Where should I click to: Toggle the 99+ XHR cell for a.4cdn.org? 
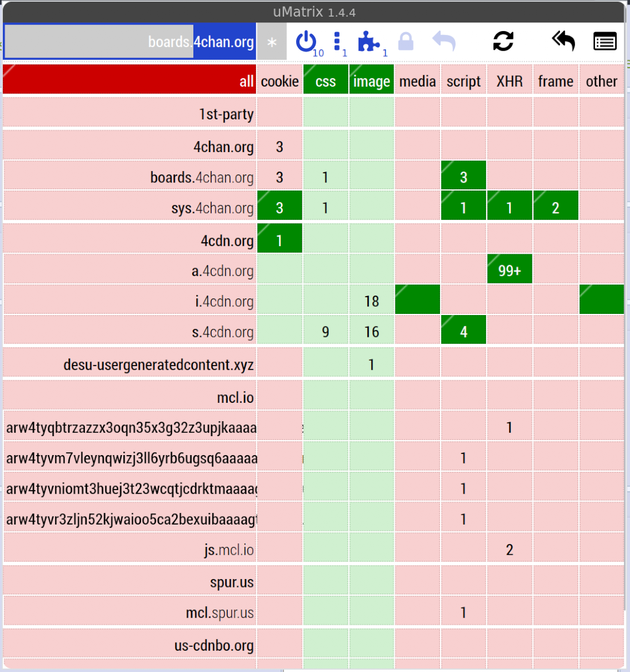(510, 269)
